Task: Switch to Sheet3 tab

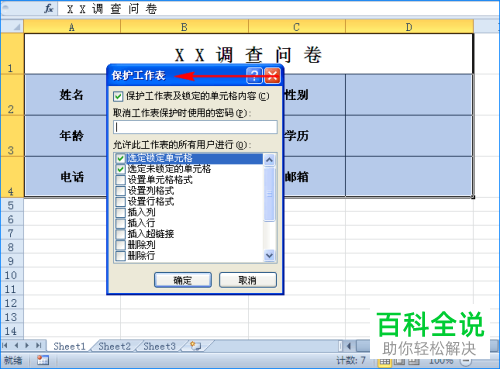Action: [159, 346]
